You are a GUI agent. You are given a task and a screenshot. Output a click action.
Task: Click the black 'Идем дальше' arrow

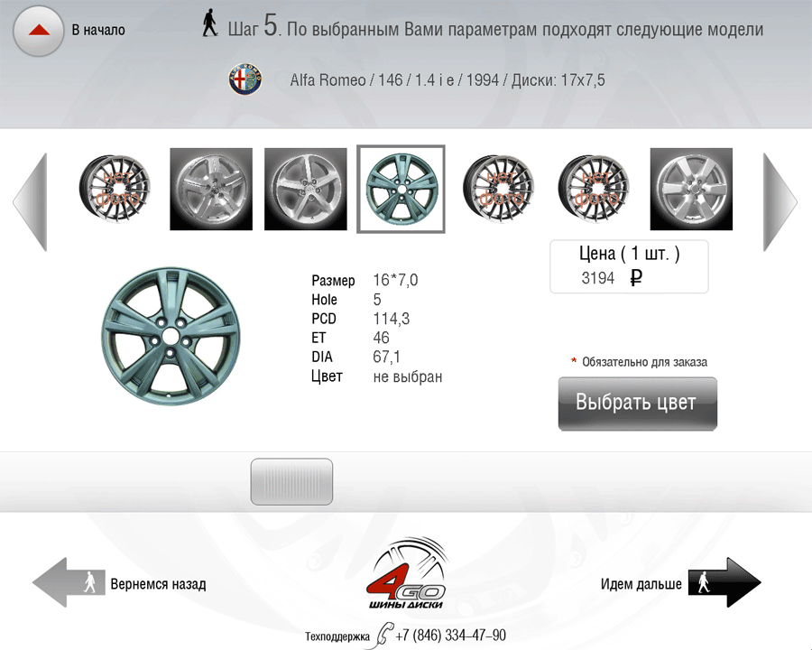tap(724, 582)
